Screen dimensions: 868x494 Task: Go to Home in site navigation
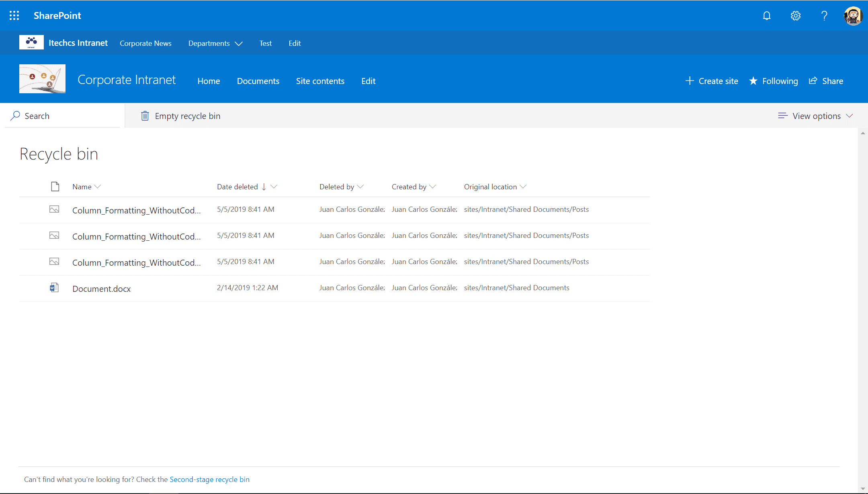tap(209, 81)
